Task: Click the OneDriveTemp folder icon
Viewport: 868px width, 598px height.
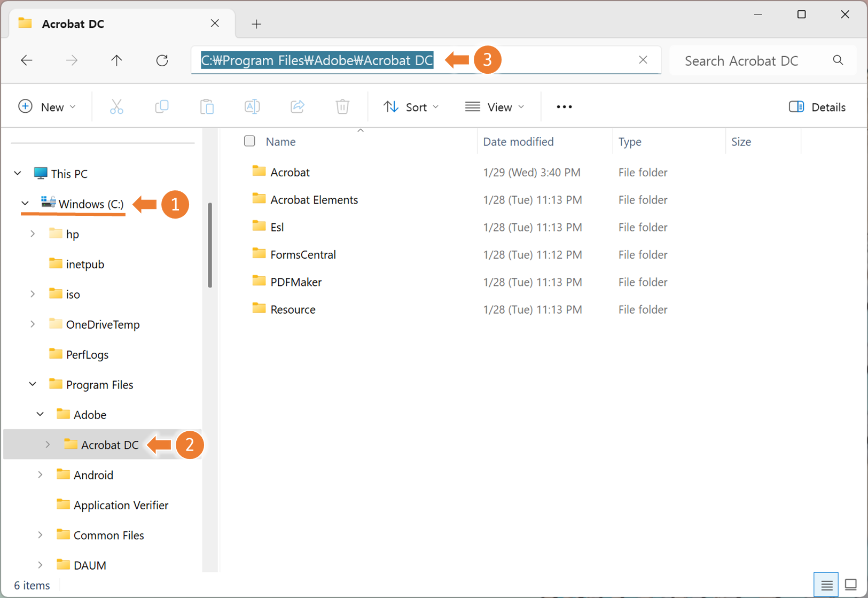Action: point(56,324)
